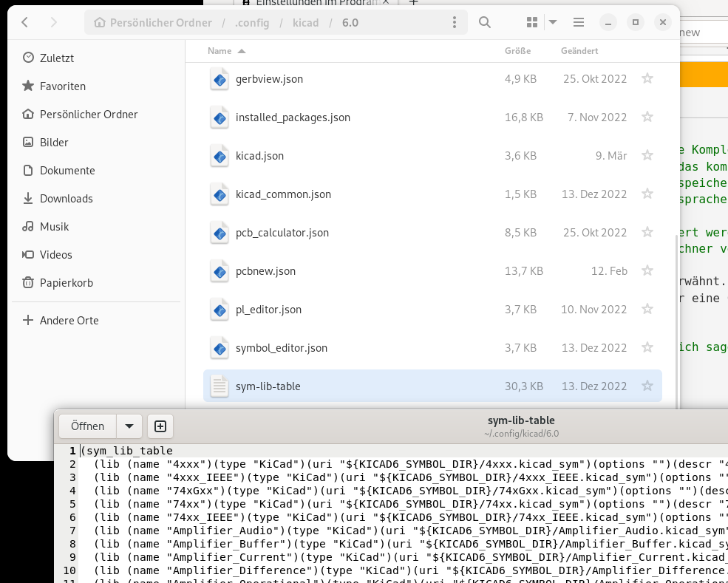This screenshot has height=583, width=728.
Task: Select the pcb_calculator.json file
Action: (x=432, y=233)
